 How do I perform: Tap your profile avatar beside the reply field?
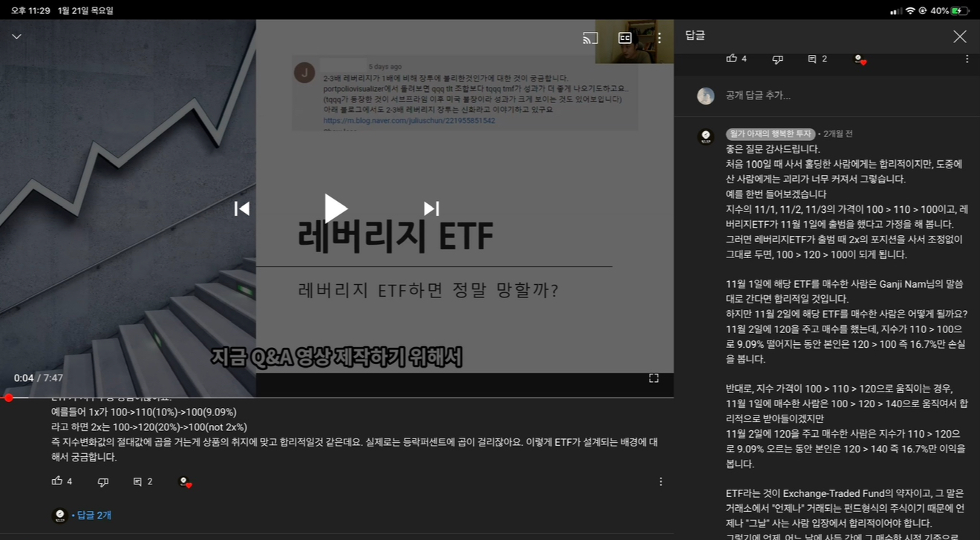click(705, 96)
